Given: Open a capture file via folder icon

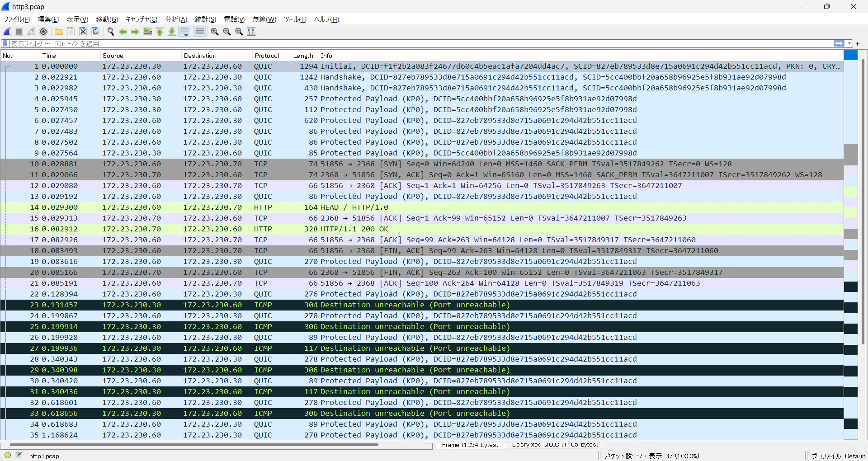Looking at the screenshot, I should (x=59, y=32).
